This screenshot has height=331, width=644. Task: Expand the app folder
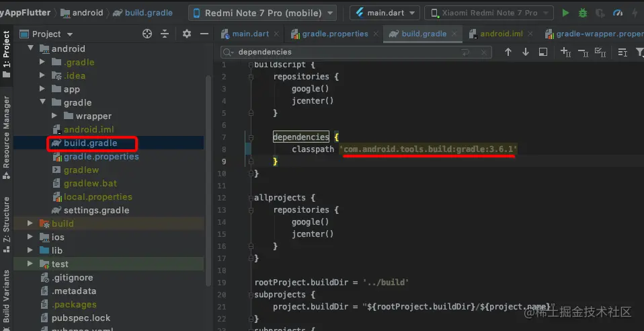tap(42, 89)
